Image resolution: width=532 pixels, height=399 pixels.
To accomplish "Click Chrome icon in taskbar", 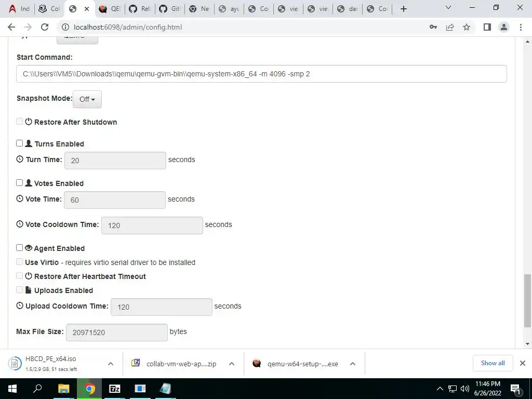I will coord(89,389).
